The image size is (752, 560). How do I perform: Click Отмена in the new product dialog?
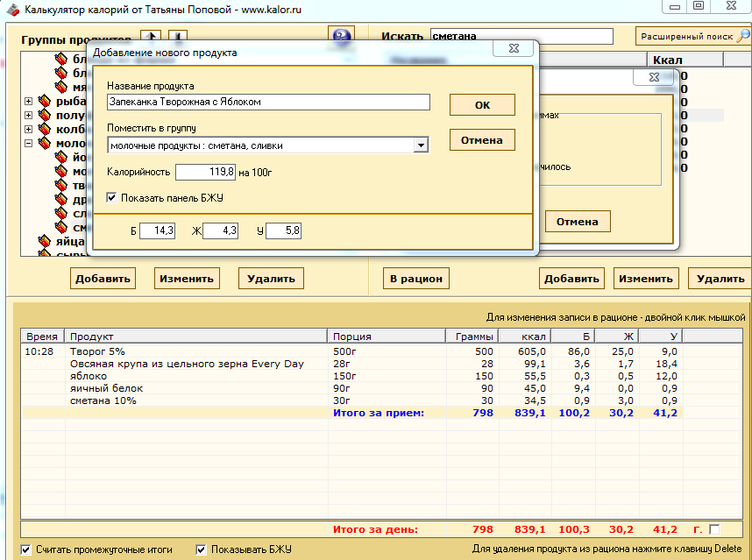coord(482,140)
